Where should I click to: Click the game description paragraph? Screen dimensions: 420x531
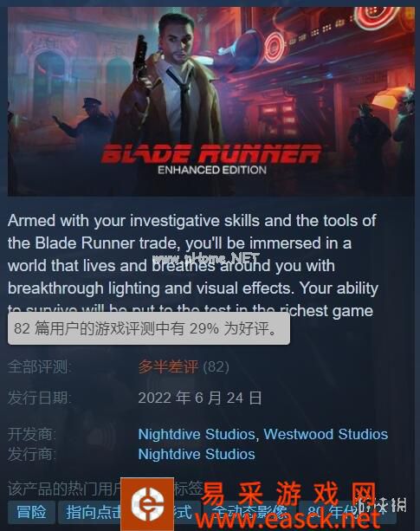193,266
